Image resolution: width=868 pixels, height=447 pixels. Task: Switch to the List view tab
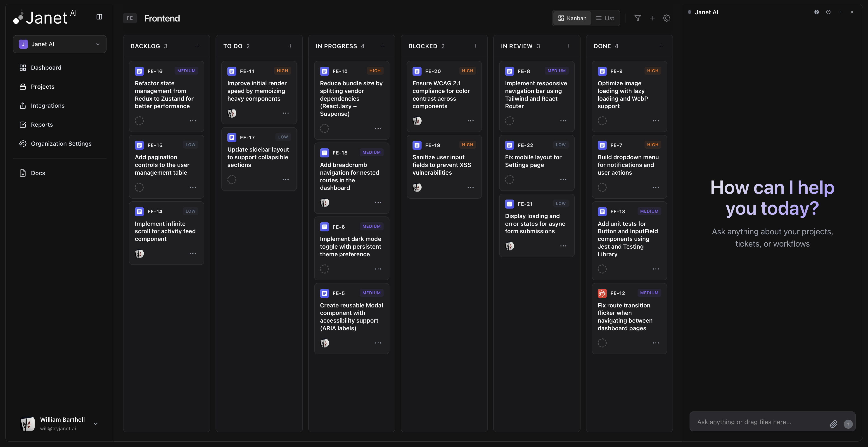point(605,18)
